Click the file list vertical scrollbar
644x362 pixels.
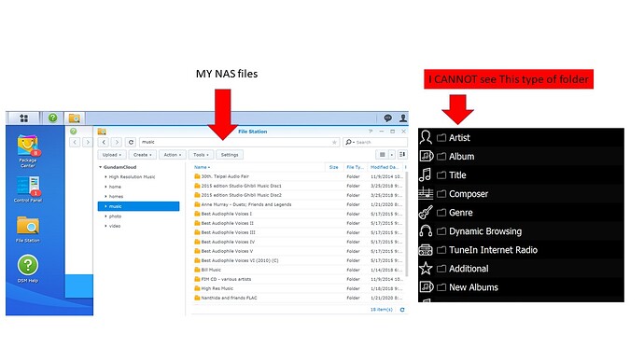(407, 224)
